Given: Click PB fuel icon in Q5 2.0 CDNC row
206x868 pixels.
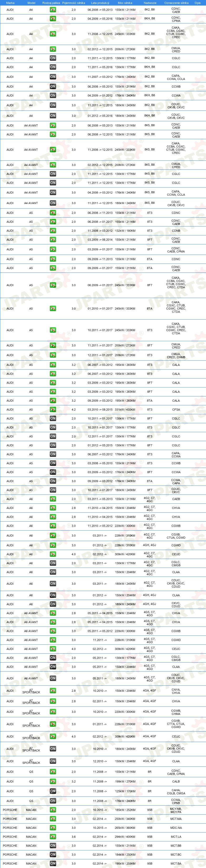Looking at the screenshot, I should click(53, 772).
